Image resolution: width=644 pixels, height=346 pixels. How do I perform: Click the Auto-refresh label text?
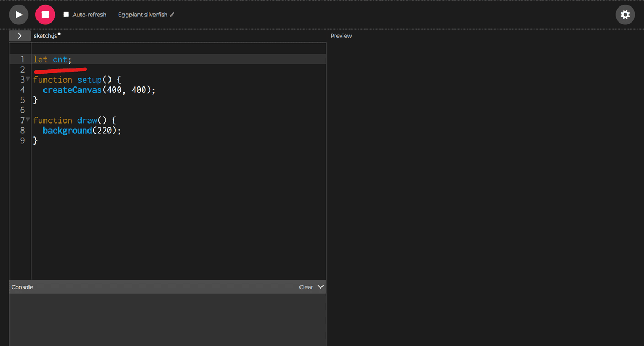[90, 15]
